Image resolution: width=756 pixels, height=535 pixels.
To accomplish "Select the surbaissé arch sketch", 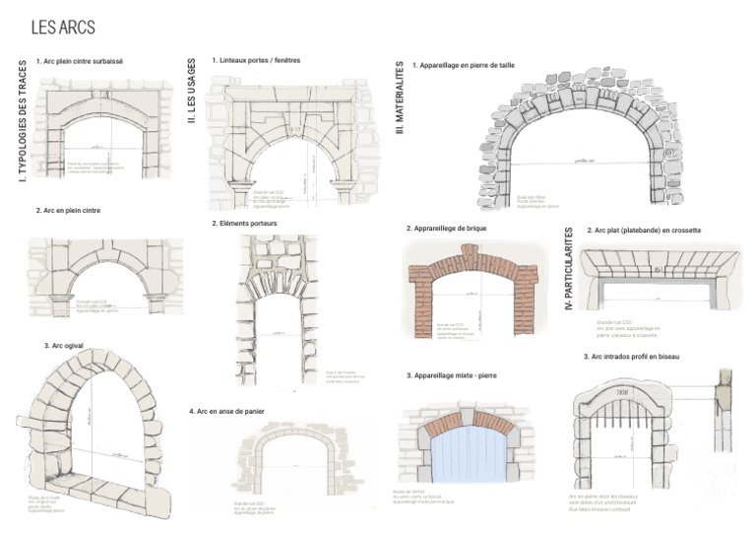I will [101, 129].
